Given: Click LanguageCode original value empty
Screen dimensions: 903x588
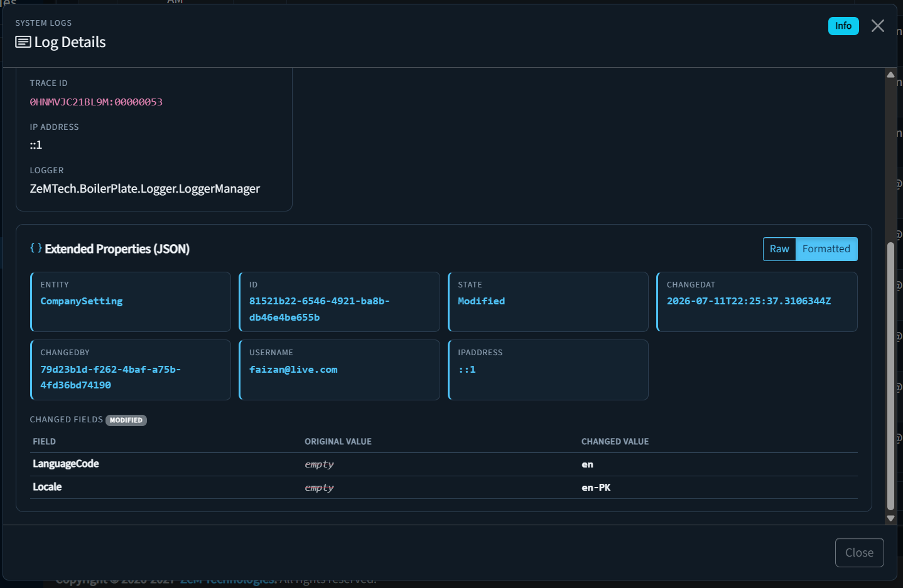Looking at the screenshot, I should click(319, 464).
